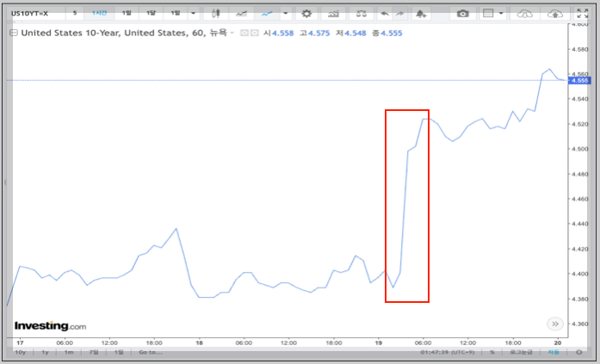The image size is (600, 364).
Task: Load chart from cloud icon
Action: (x=524, y=14)
